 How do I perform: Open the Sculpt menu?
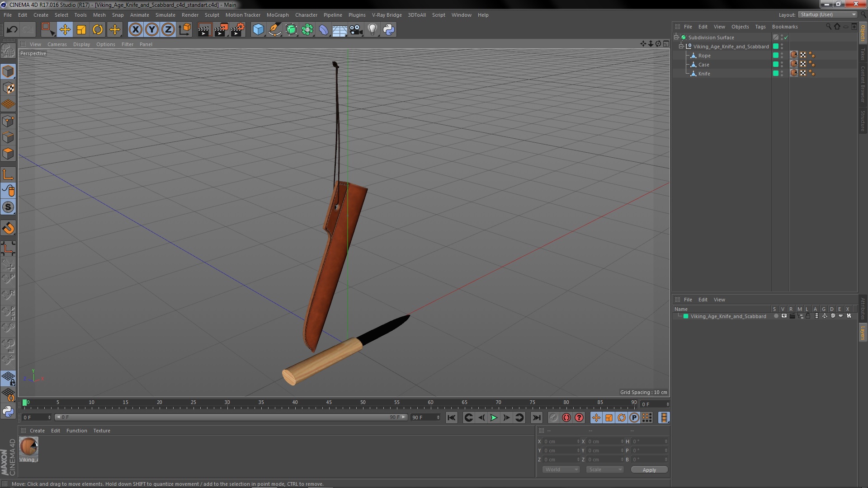(212, 15)
